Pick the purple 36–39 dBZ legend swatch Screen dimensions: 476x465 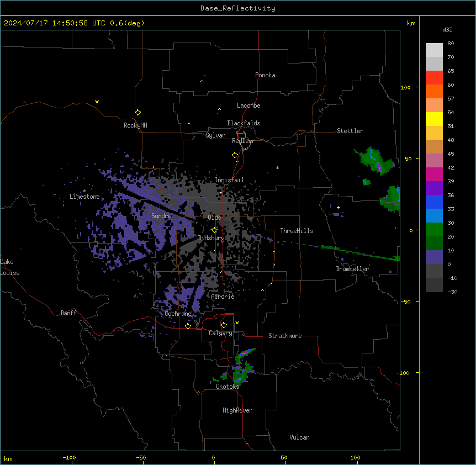pyautogui.click(x=434, y=188)
